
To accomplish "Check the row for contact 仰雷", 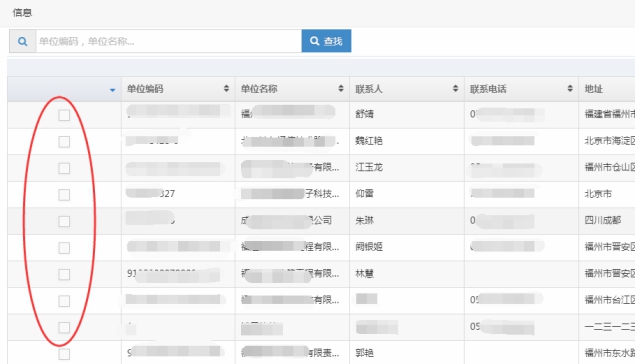I will pyautogui.click(x=64, y=195).
